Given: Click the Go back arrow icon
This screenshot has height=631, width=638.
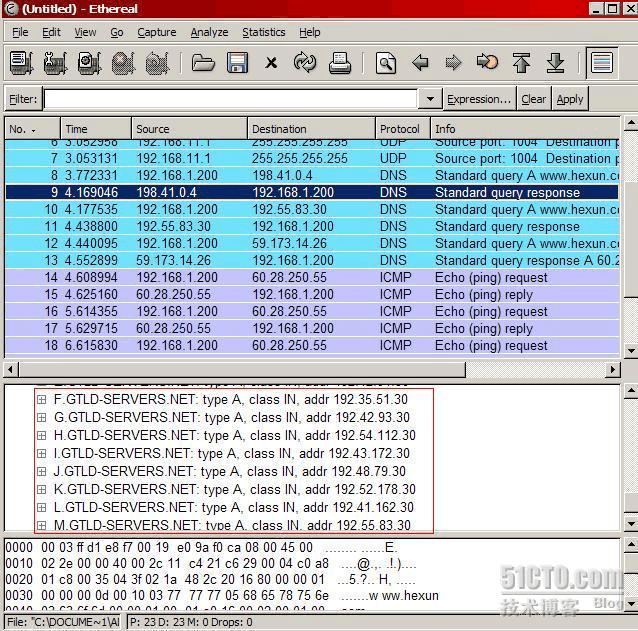Looking at the screenshot, I should pyautogui.click(x=420, y=63).
